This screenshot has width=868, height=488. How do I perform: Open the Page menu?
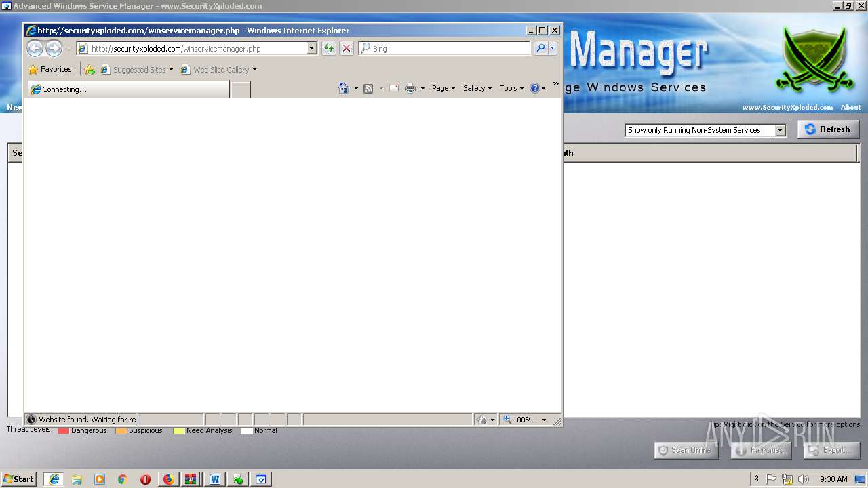(443, 88)
